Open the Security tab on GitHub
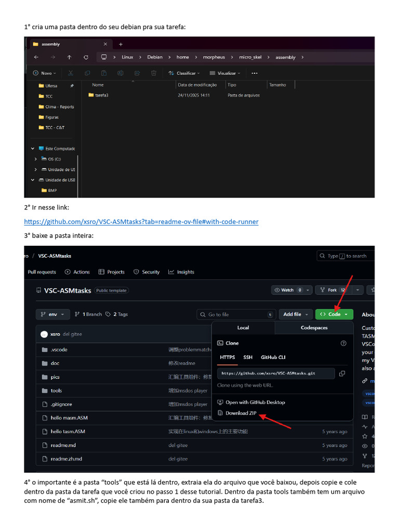This screenshot has height=532, width=399. tap(147, 272)
